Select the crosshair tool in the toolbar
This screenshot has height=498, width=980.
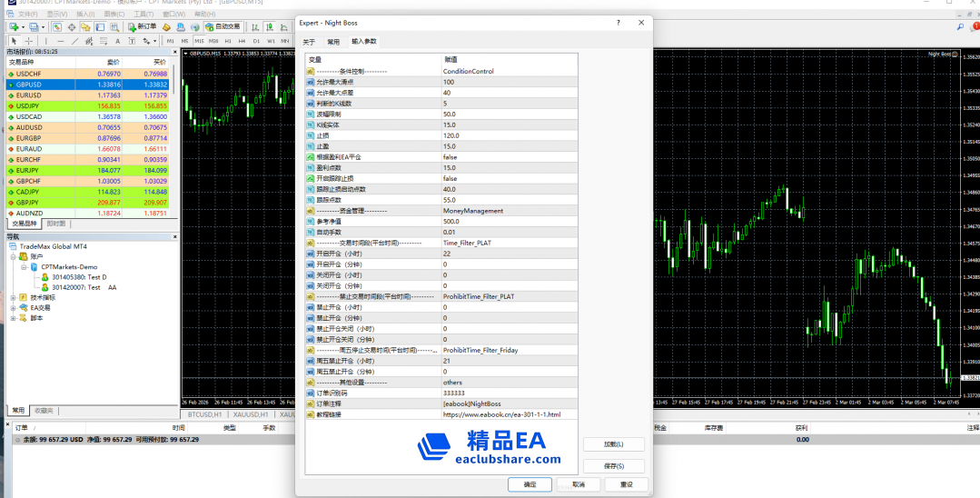(29, 41)
